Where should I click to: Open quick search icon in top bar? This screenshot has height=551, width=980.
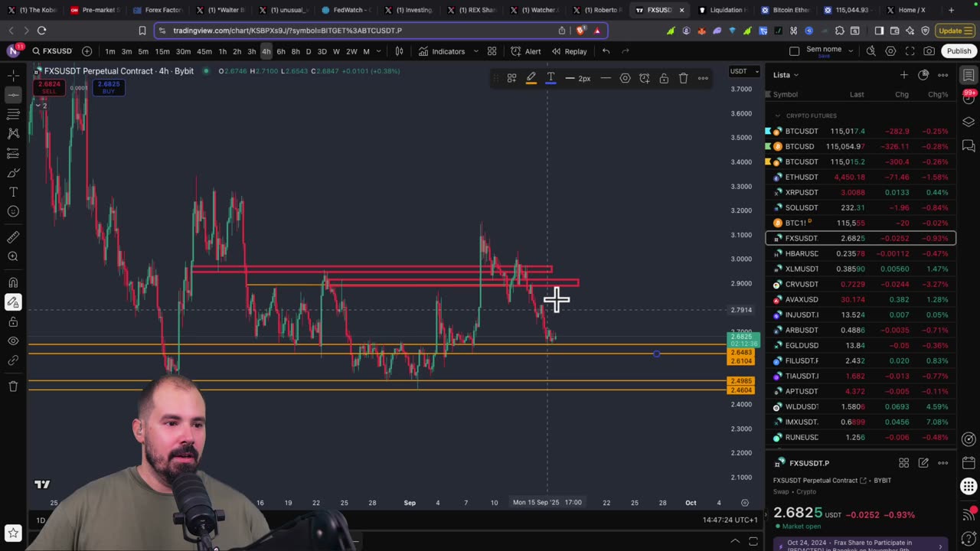coord(871,51)
